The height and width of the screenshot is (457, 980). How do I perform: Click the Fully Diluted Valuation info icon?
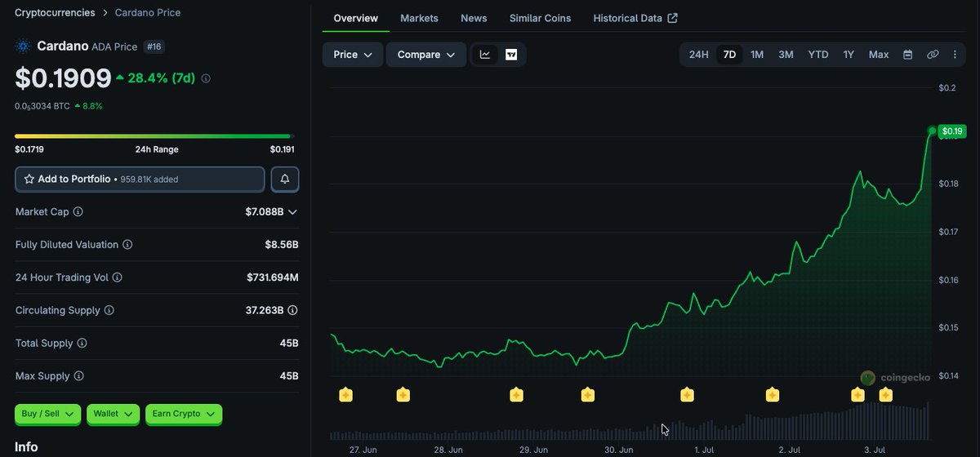[x=127, y=245]
